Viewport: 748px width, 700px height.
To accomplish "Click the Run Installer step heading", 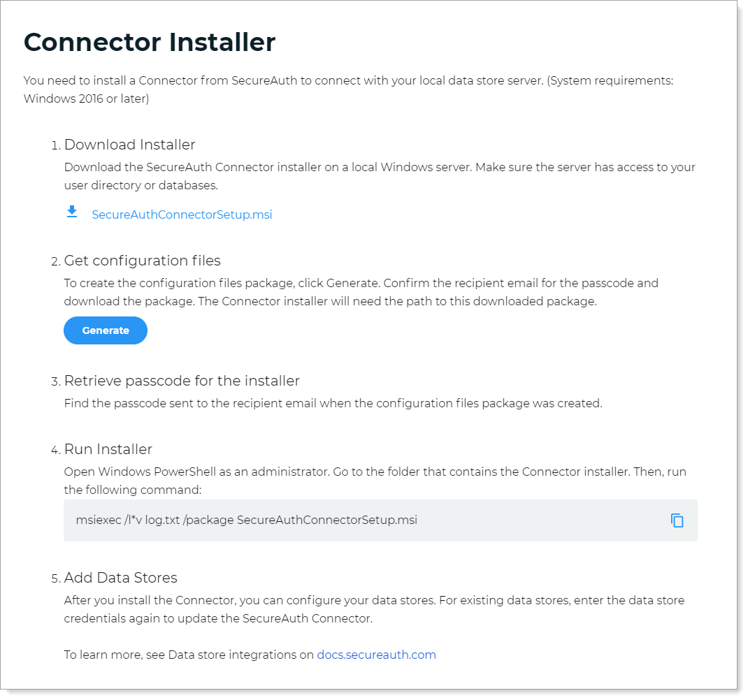I will point(108,449).
